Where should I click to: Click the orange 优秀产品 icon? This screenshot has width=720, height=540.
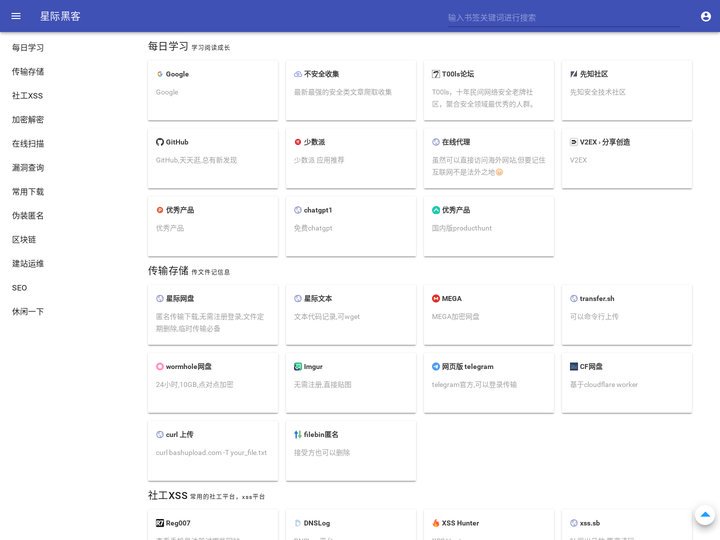point(160,210)
